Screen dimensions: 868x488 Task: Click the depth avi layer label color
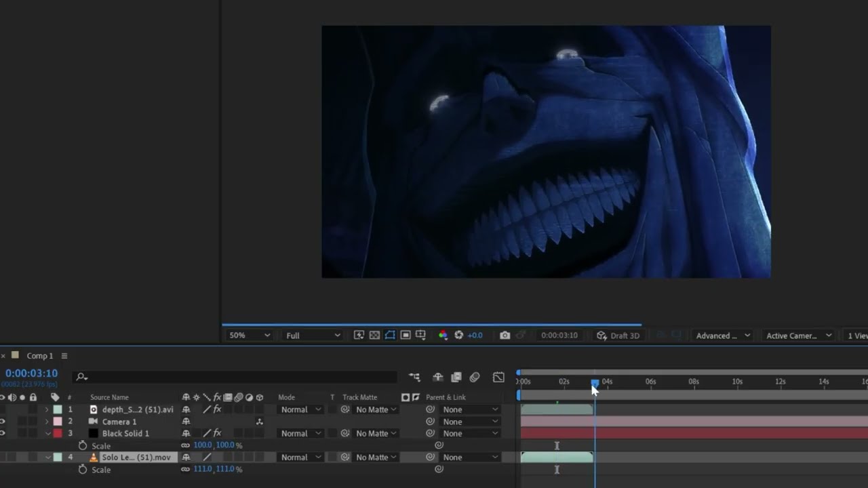[58, 410]
